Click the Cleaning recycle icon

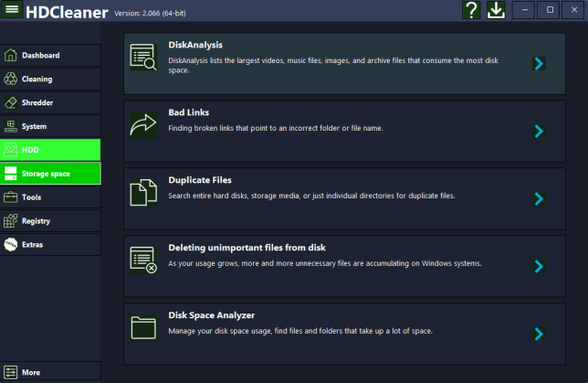point(11,79)
